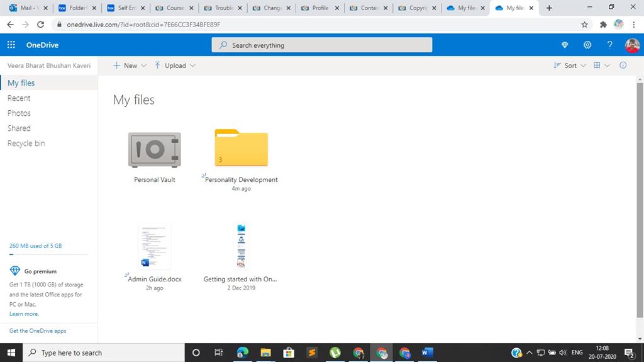This screenshot has width=644, height=362.
Task: Open the notification center
Action: 629,353
